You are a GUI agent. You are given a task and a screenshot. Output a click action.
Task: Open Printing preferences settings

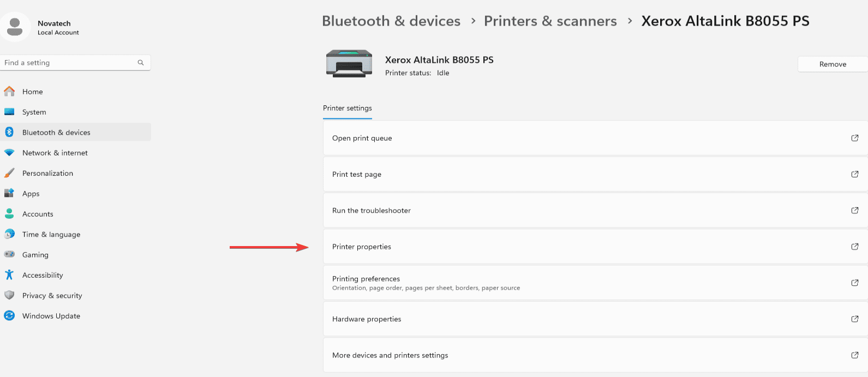click(x=595, y=283)
